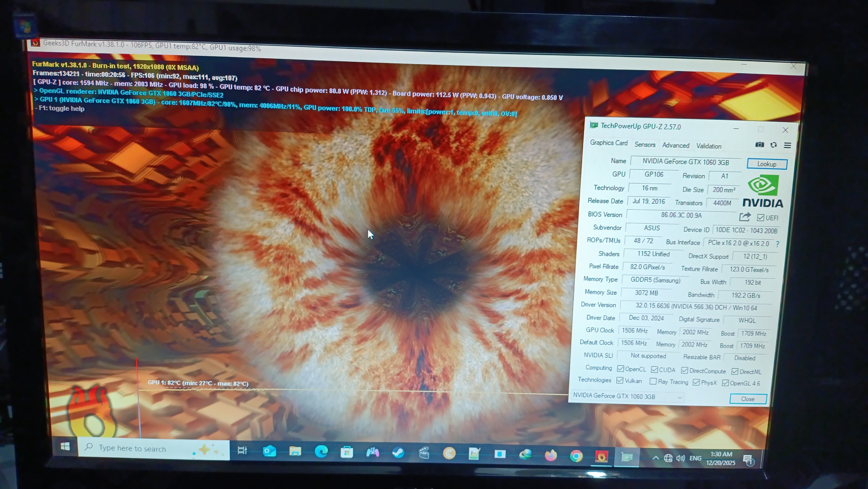
Task: Toggle the UEFI checkbox
Action: [x=761, y=218]
